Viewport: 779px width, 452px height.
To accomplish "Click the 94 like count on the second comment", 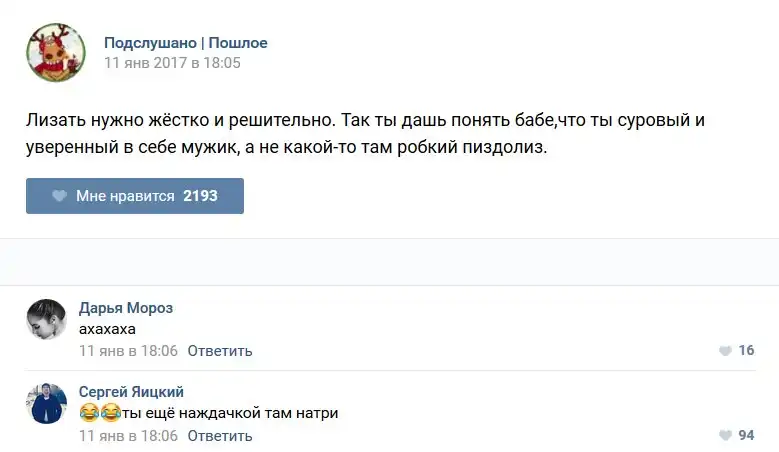I will [746, 436].
